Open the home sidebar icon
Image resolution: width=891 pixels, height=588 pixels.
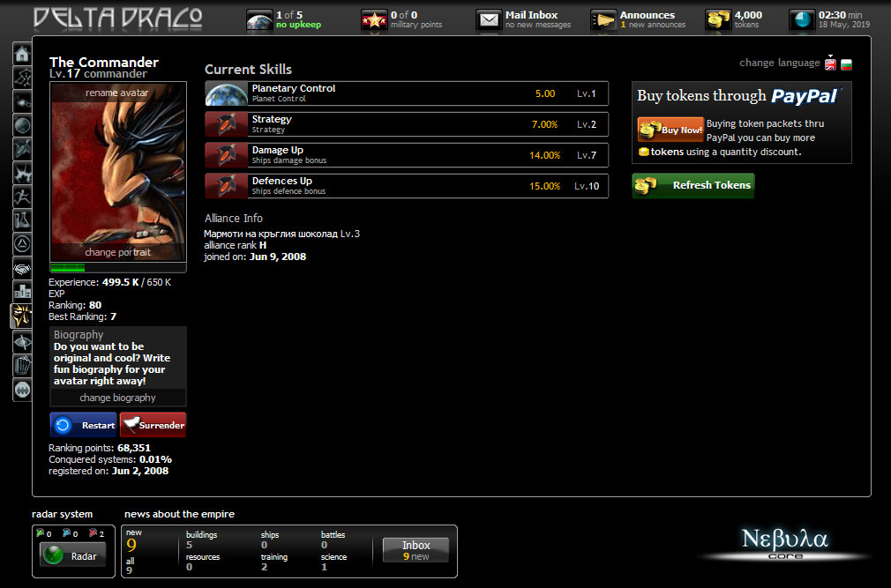tap(22, 54)
